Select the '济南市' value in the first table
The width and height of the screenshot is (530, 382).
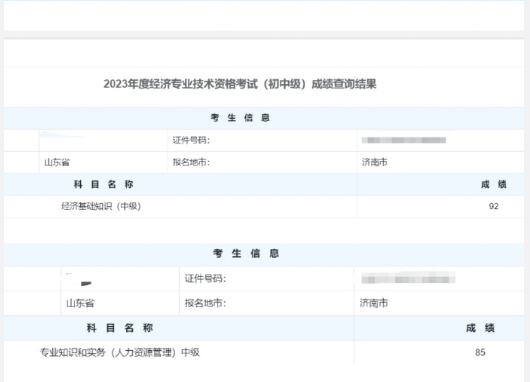pyautogui.click(x=375, y=162)
